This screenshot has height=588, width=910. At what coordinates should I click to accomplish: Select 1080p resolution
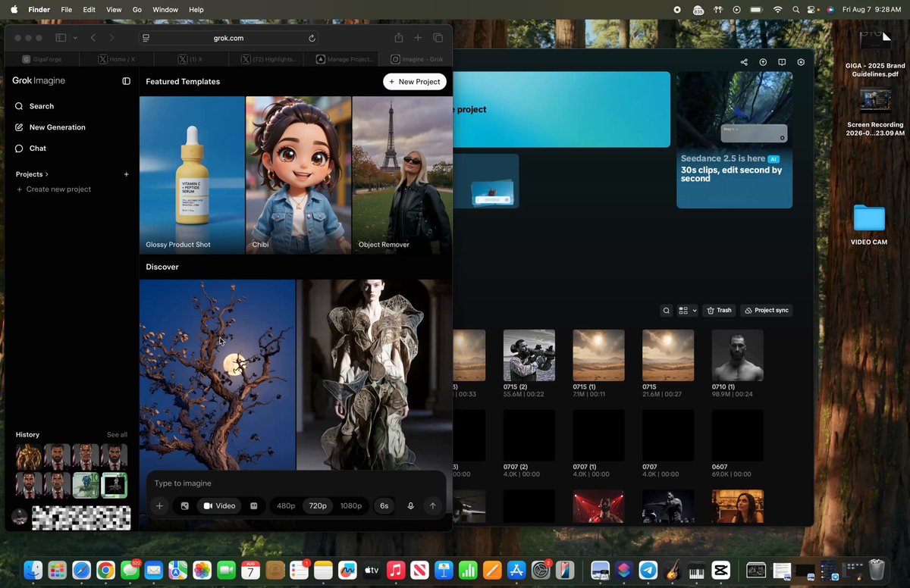pos(350,506)
